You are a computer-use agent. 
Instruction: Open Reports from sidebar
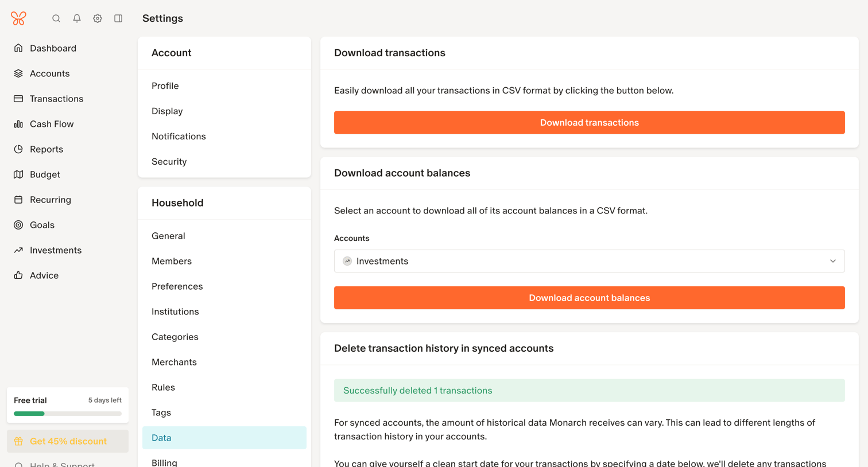(68, 149)
